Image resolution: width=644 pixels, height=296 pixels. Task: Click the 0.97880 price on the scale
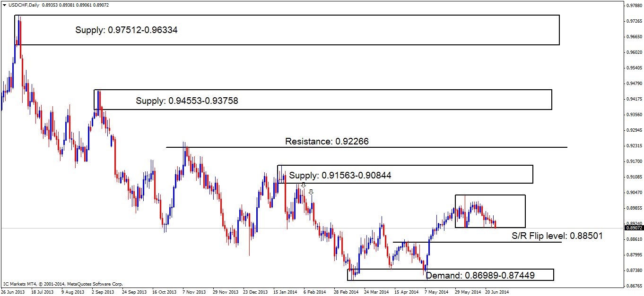[634, 6]
